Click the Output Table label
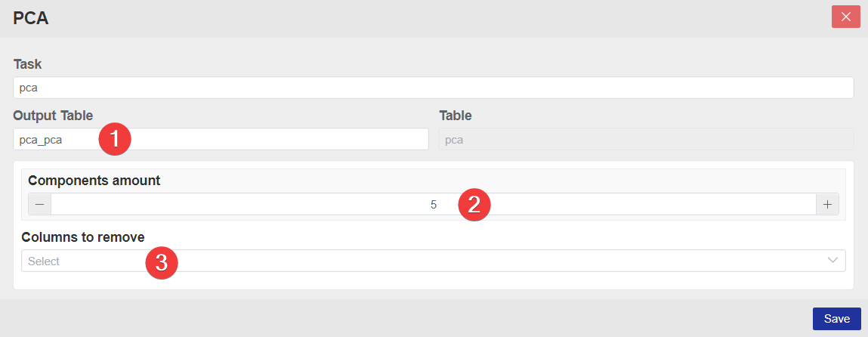Screen dimensions: 868x337 pos(53,116)
